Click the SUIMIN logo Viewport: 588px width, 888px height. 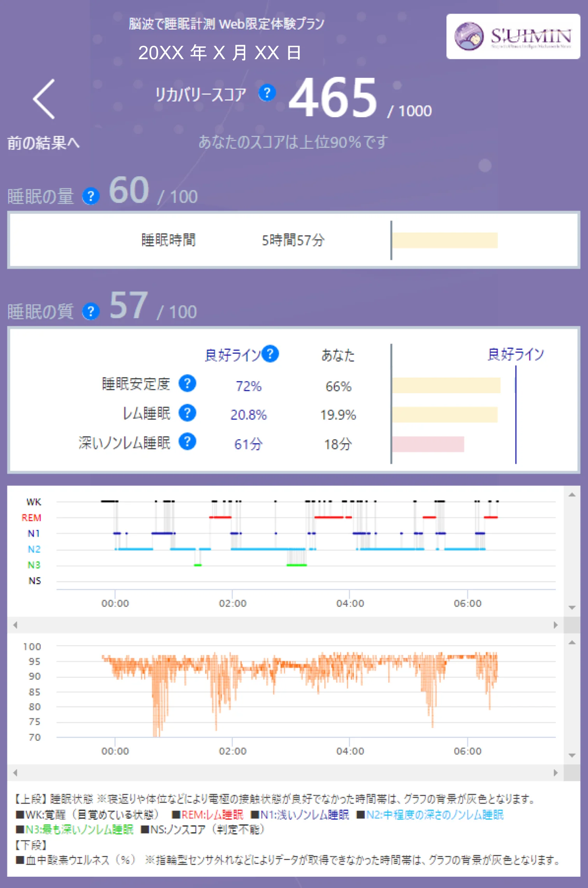click(513, 37)
